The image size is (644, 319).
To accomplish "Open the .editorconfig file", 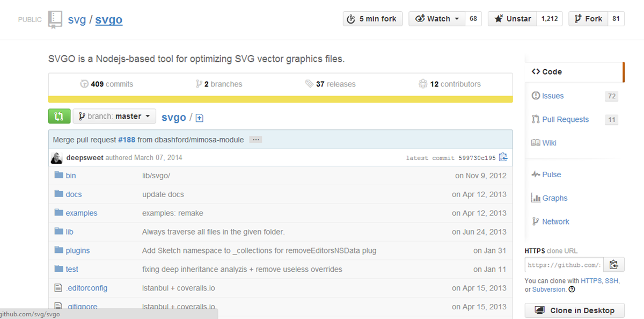I will point(86,288).
